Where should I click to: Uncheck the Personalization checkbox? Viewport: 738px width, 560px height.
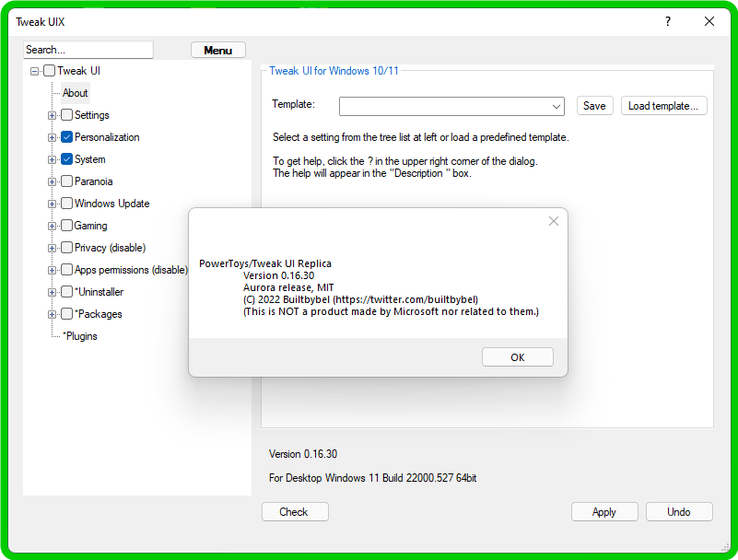(x=67, y=137)
